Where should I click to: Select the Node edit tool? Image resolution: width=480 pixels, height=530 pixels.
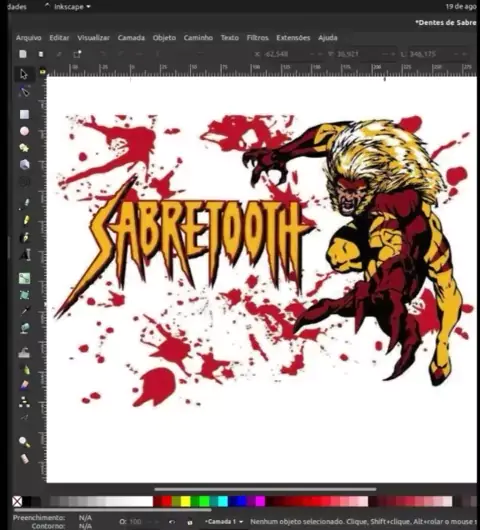[x=24, y=92]
